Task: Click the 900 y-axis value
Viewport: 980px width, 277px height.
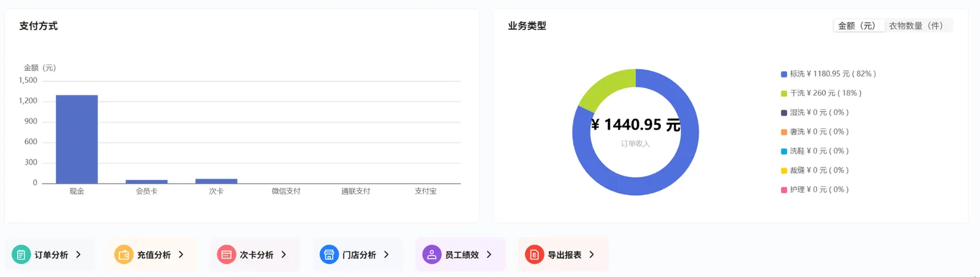Action: (x=31, y=121)
